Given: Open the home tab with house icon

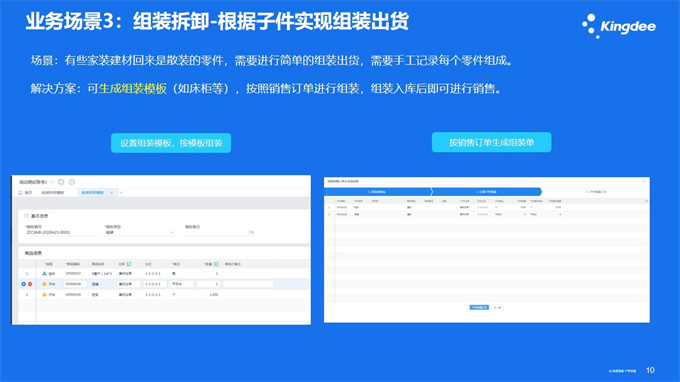Looking at the screenshot, I should [25, 193].
